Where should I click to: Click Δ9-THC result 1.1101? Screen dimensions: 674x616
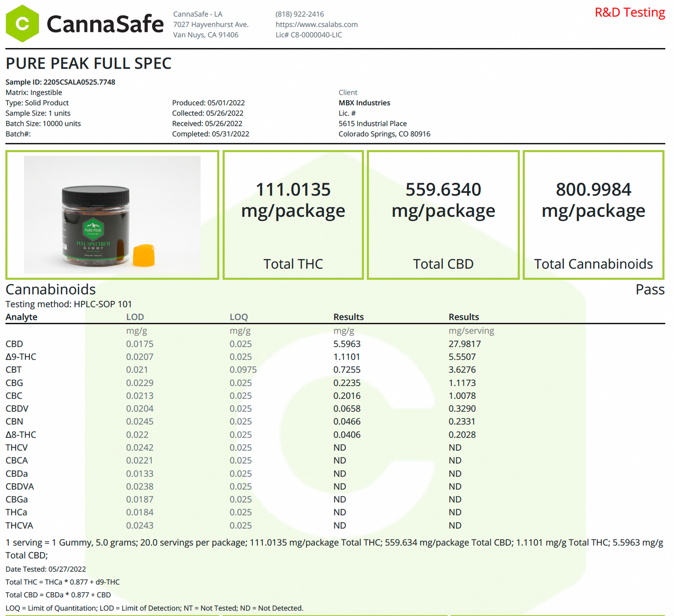point(347,357)
